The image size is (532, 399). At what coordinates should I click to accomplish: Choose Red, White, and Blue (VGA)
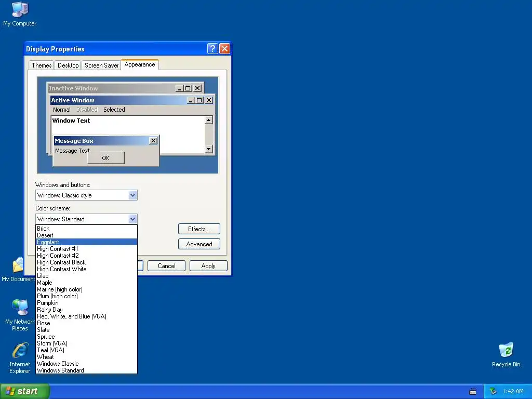[86, 316]
